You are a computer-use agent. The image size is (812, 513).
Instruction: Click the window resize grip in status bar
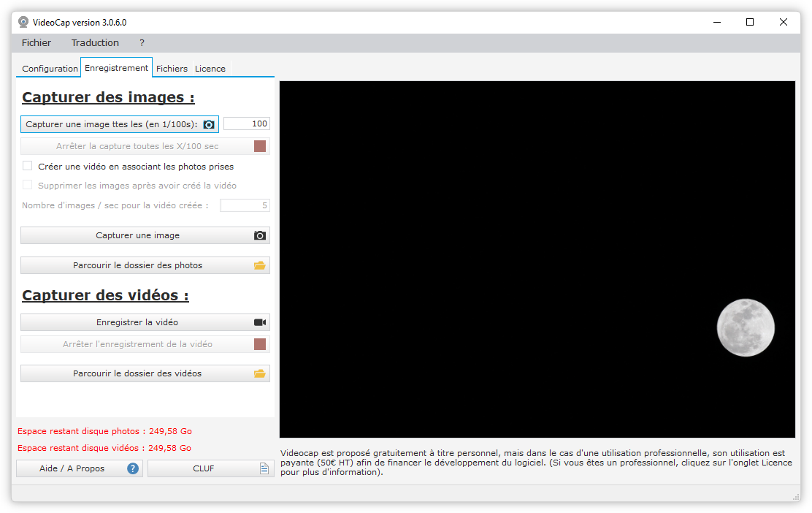[796, 497]
